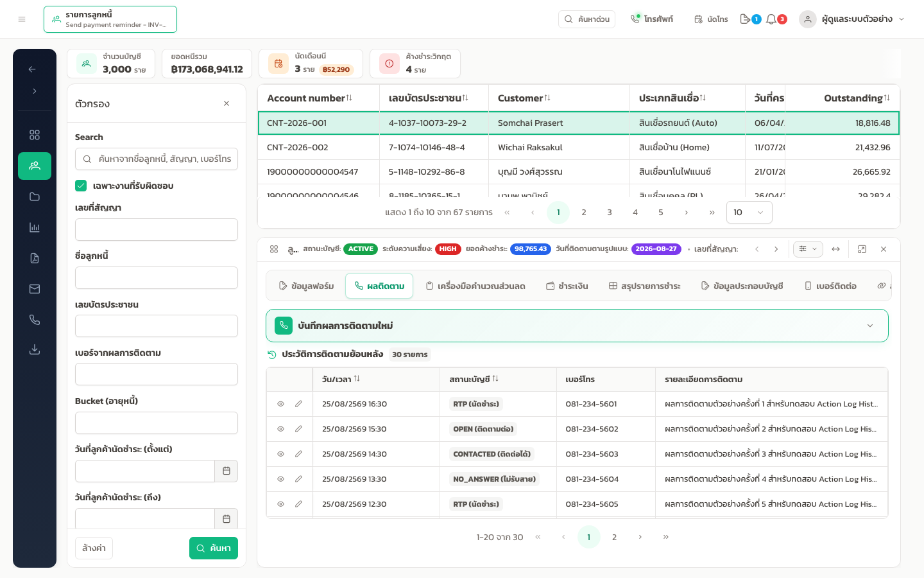Close the ตัวกรอง filter panel

point(227,103)
